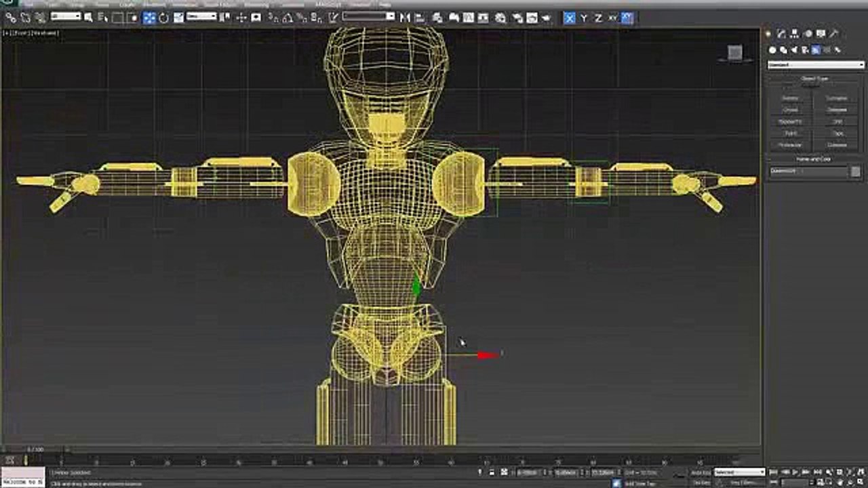Click the object name input field

pyautogui.click(x=808, y=171)
